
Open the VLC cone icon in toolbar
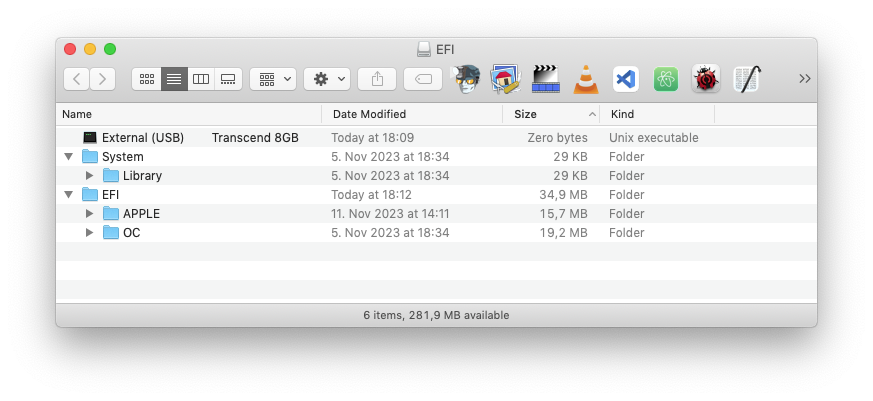coord(586,78)
